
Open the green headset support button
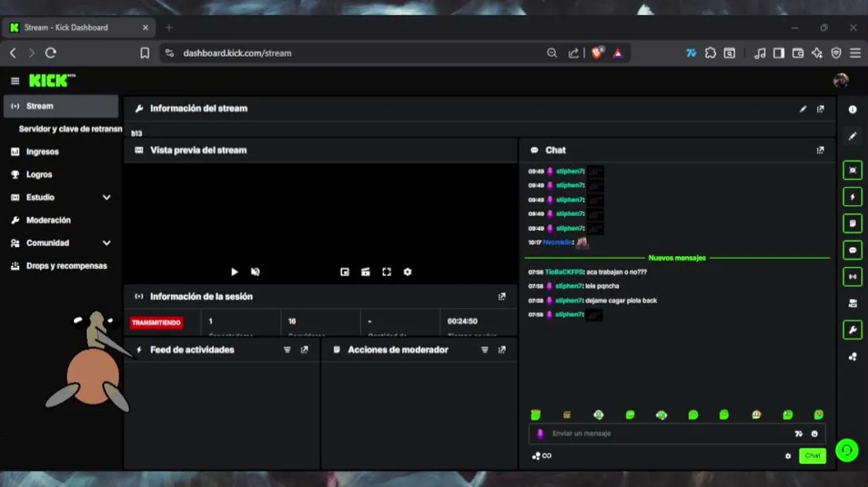[x=847, y=450]
